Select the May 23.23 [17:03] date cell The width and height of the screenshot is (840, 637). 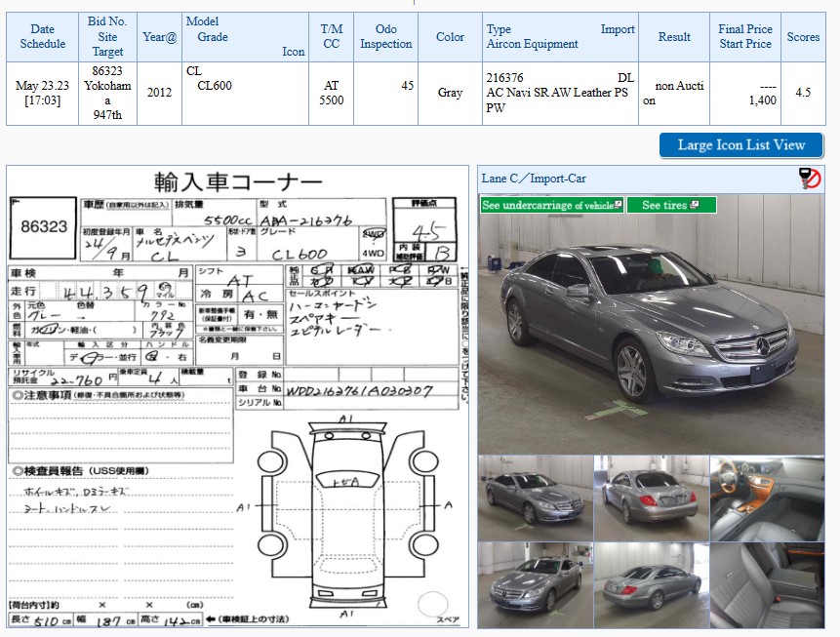click(x=42, y=94)
